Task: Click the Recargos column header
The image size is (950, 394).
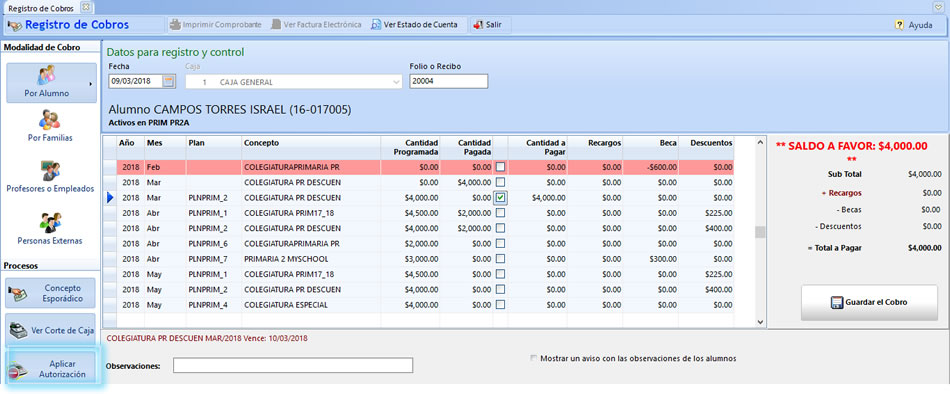Action: [x=596, y=147]
